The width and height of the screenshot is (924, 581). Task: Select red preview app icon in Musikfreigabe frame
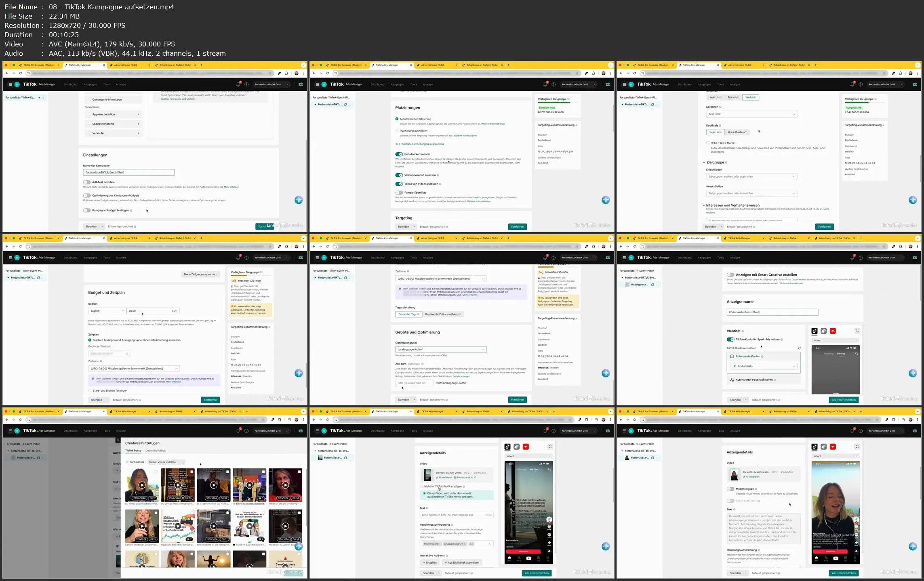pos(833,447)
